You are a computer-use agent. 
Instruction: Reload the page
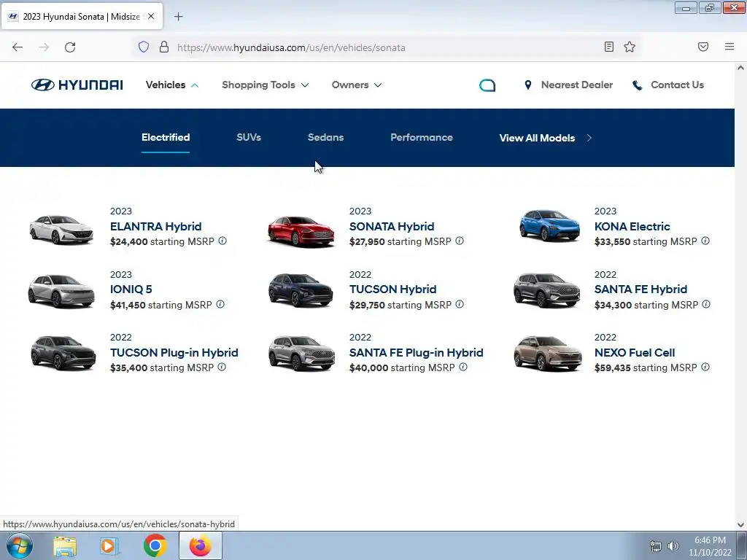[70, 47]
